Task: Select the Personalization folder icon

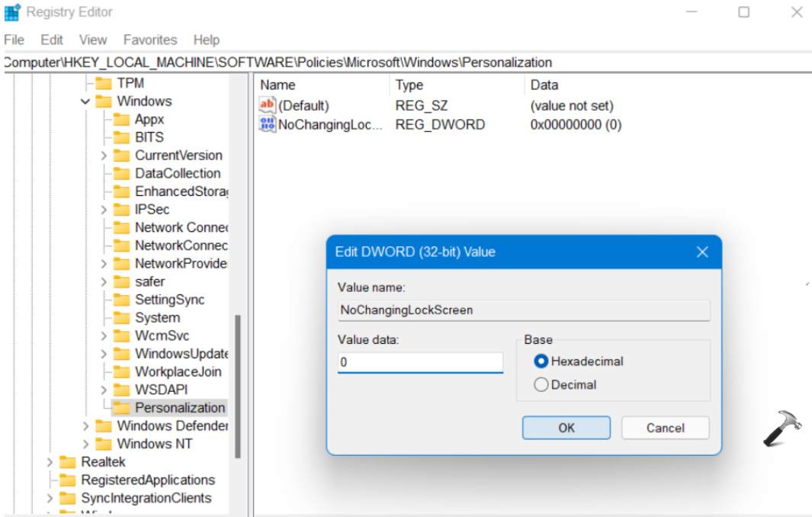Action: pos(121,408)
